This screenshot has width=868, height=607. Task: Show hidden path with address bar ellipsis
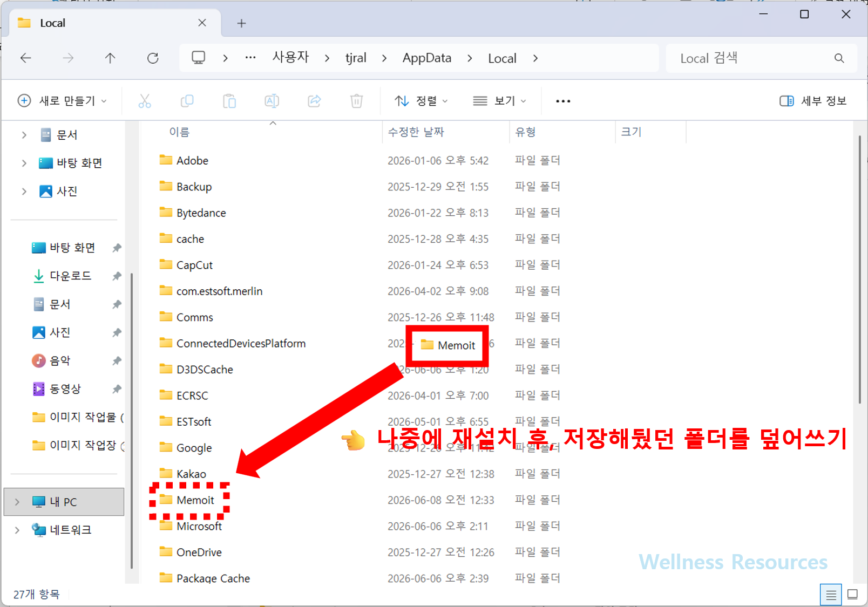pyautogui.click(x=250, y=58)
